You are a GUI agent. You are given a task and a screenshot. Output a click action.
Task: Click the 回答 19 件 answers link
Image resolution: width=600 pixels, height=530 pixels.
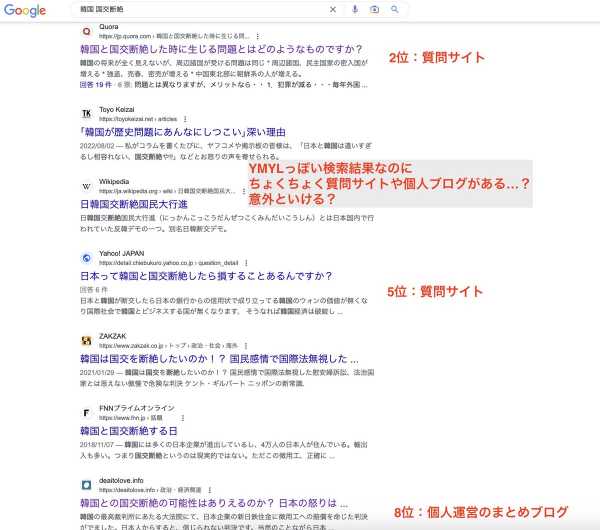click(x=96, y=85)
